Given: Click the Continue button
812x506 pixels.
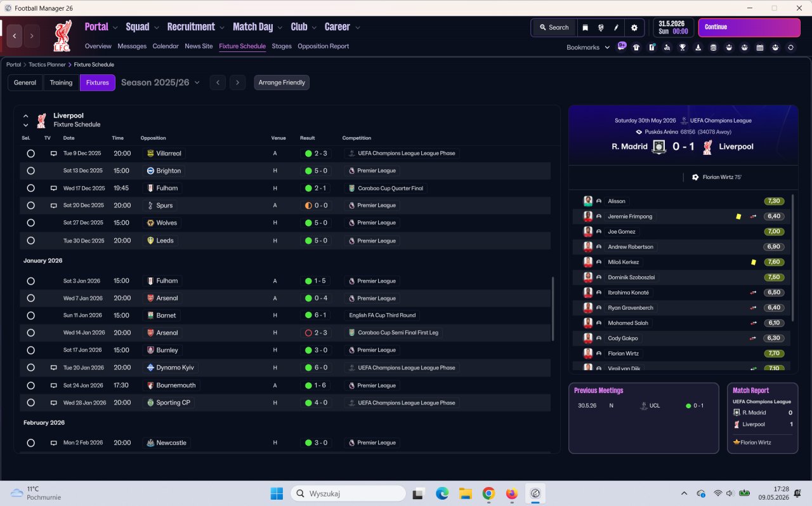Looking at the screenshot, I should click(x=749, y=27).
